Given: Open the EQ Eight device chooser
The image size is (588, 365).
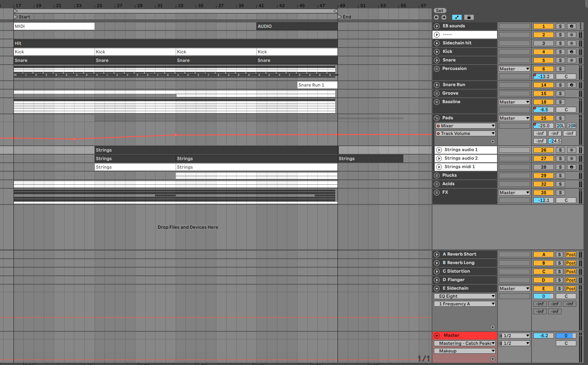Looking at the screenshot, I should pyautogui.click(x=465, y=296).
